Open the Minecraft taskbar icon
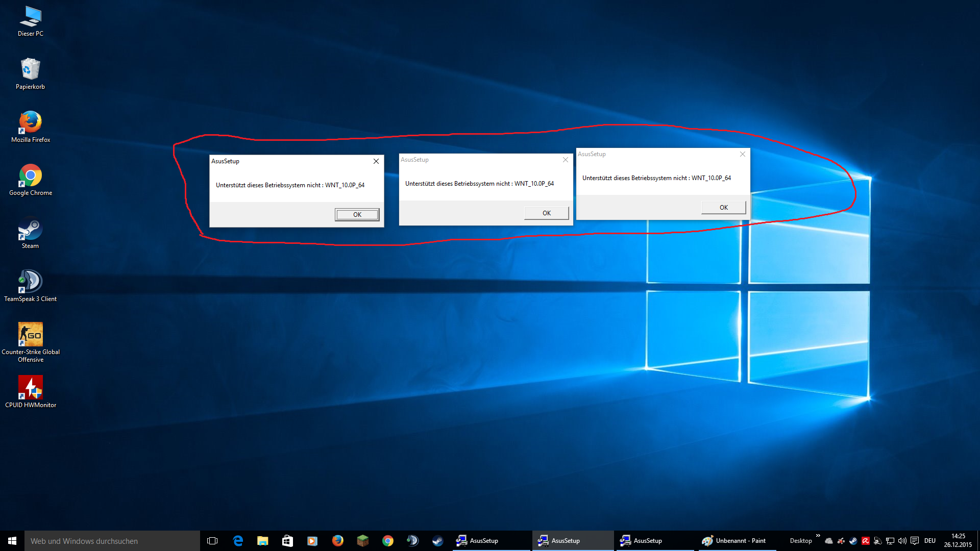Viewport: 980px width, 551px height. pyautogui.click(x=362, y=541)
